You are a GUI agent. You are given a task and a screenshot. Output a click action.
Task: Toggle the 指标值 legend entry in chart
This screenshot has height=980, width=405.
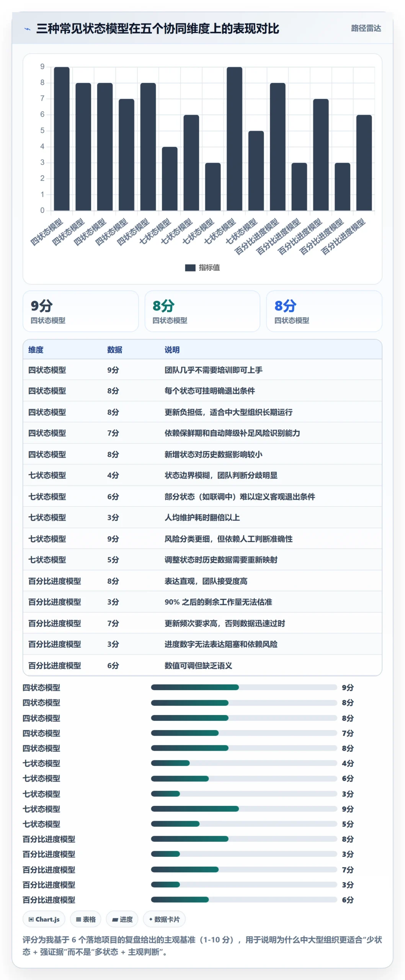tap(202, 268)
